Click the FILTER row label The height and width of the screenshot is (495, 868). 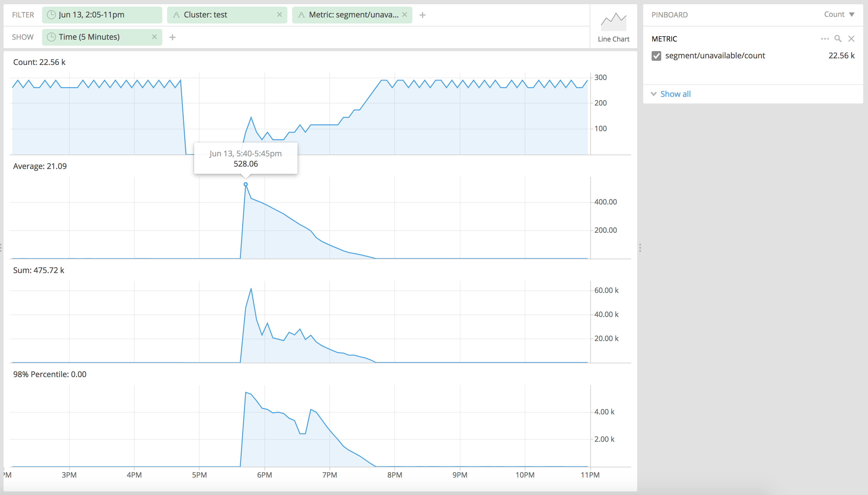click(x=23, y=15)
